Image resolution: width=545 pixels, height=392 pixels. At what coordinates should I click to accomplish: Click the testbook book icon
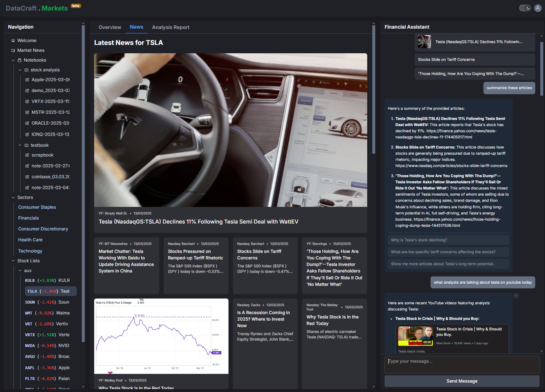(26, 145)
